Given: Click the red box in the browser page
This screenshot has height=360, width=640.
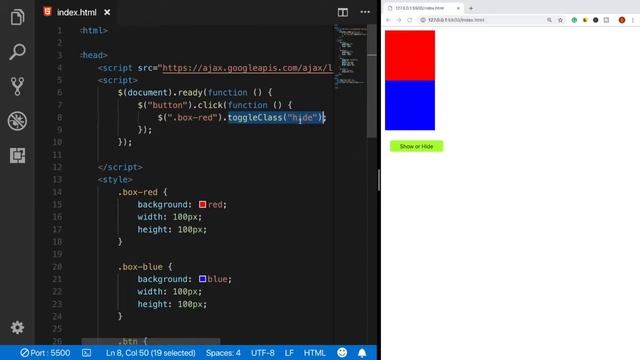Looking at the screenshot, I should [410, 55].
